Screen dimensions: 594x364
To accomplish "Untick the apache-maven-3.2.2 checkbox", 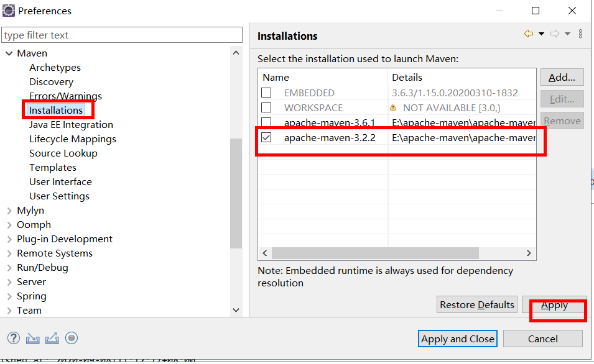I will point(266,137).
